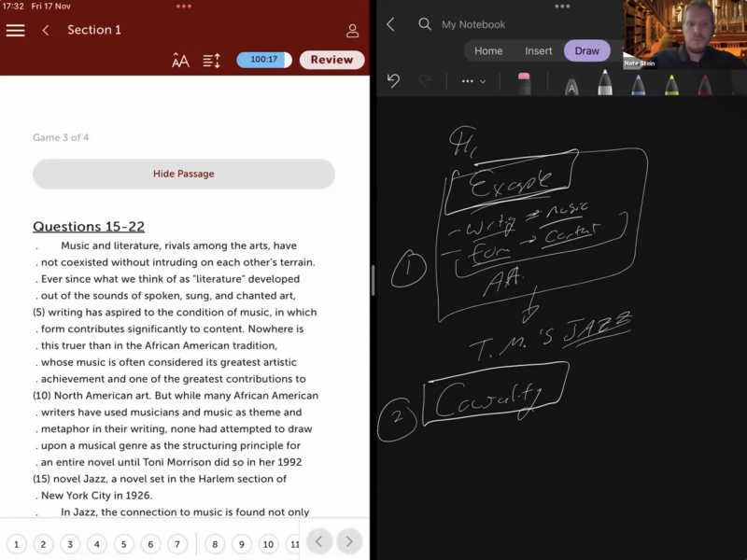Select the eraser tool
This screenshot has width=747, height=560.
coord(523,83)
